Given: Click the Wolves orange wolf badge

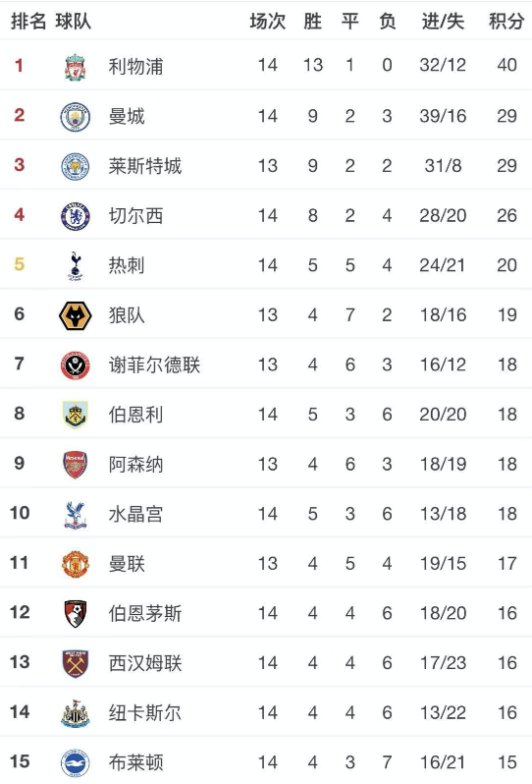Looking at the screenshot, I should 75,315.
